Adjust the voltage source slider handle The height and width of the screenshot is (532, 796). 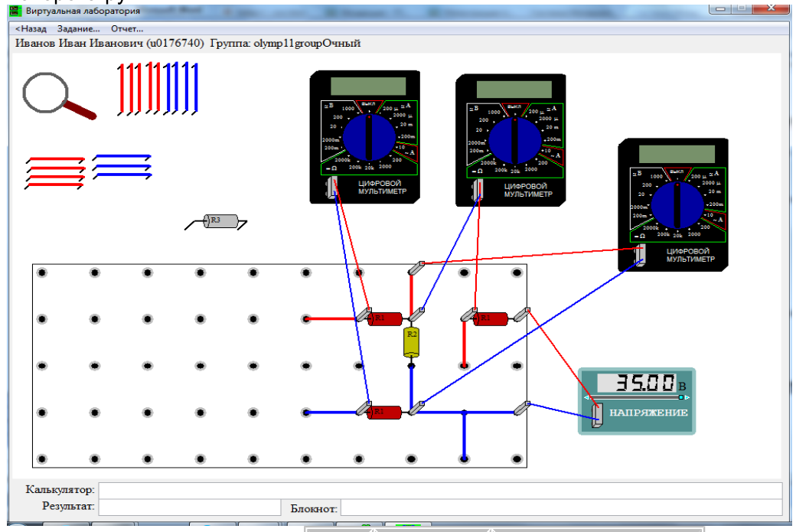pyautogui.click(x=680, y=397)
